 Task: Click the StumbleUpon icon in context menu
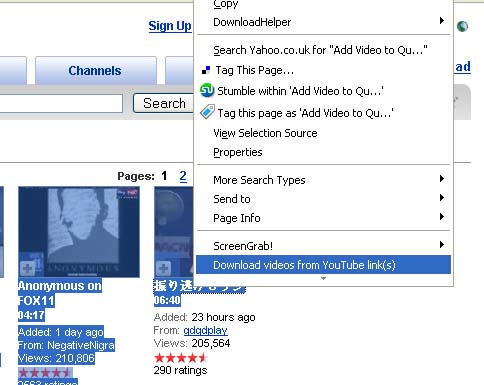[207, 90]
